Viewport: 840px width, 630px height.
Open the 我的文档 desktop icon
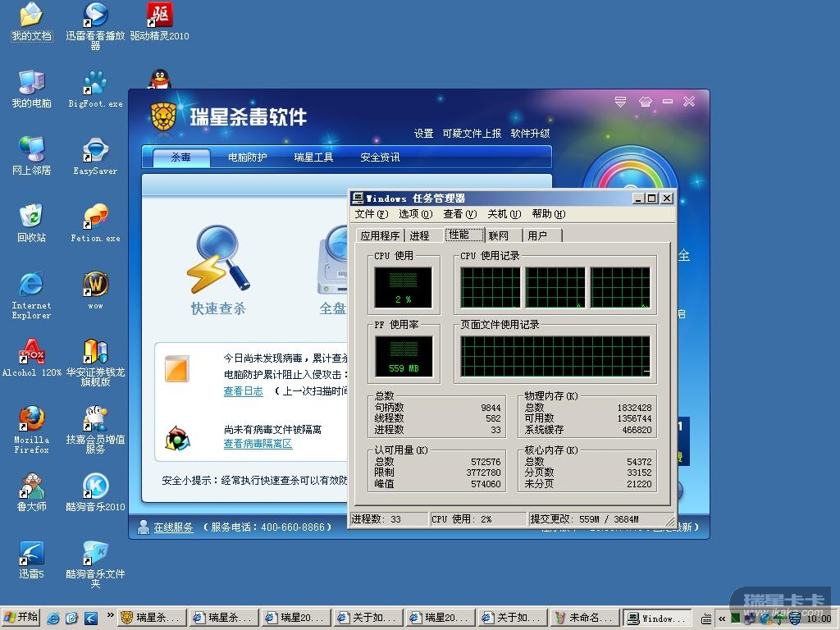[32, 21]
